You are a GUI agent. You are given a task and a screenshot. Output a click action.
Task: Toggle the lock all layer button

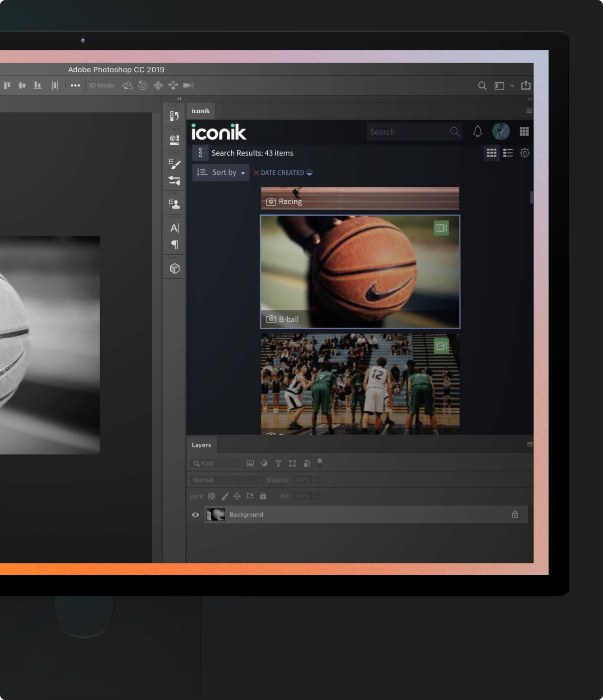coord(263,496)
